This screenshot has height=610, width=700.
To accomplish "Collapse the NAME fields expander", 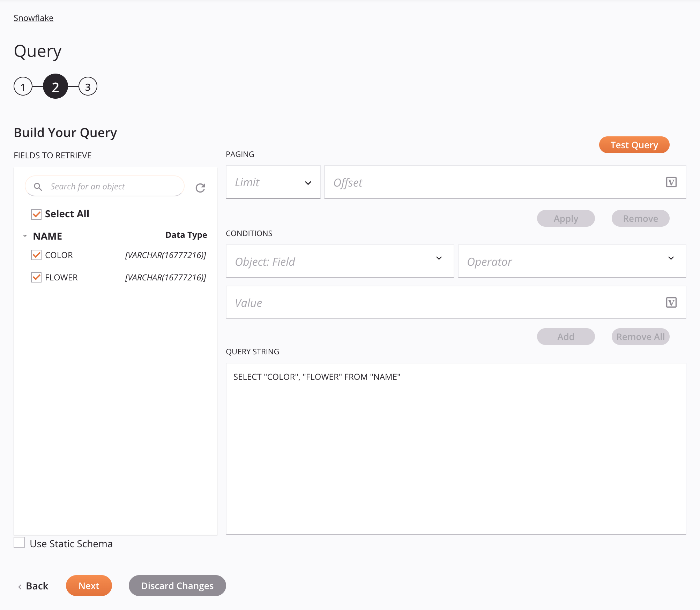I will click(24, 236).
